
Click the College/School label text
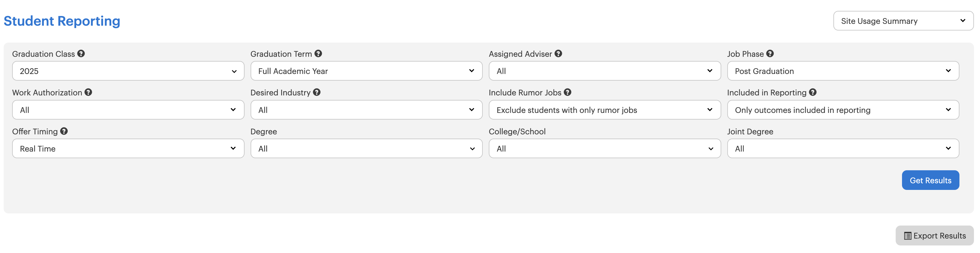point(517,131)
